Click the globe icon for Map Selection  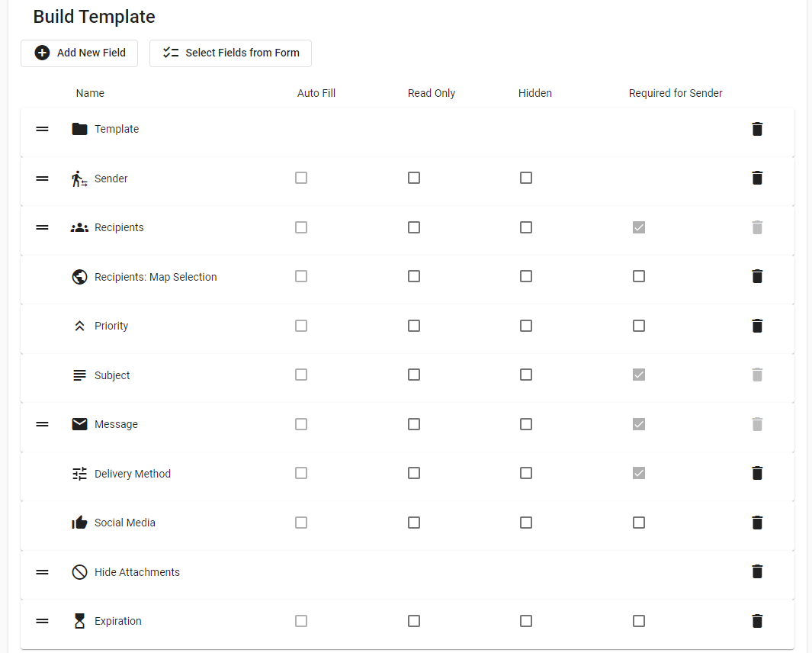pyautogui.click(x=79, y=277)
